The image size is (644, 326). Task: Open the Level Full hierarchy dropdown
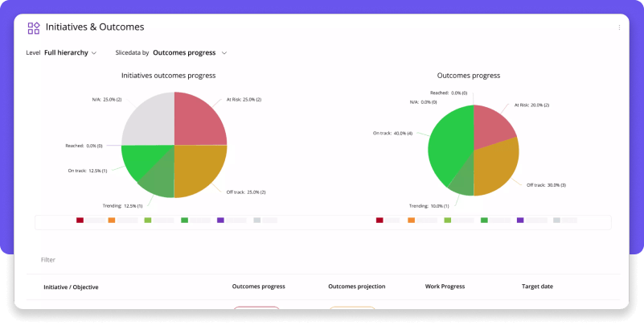(70, 53)
